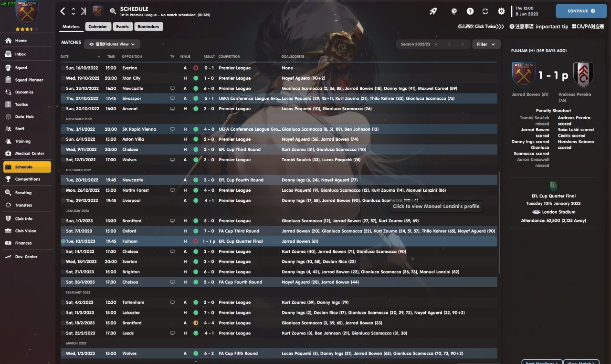Click the rocket icon in top bar
Screen dimensions: 611x364
tap(433, 11)
